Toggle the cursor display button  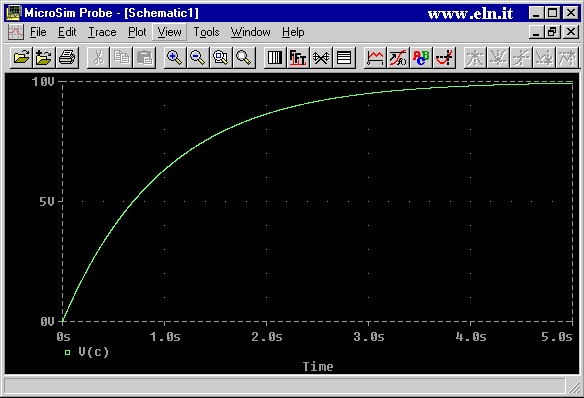coord(444,58)
